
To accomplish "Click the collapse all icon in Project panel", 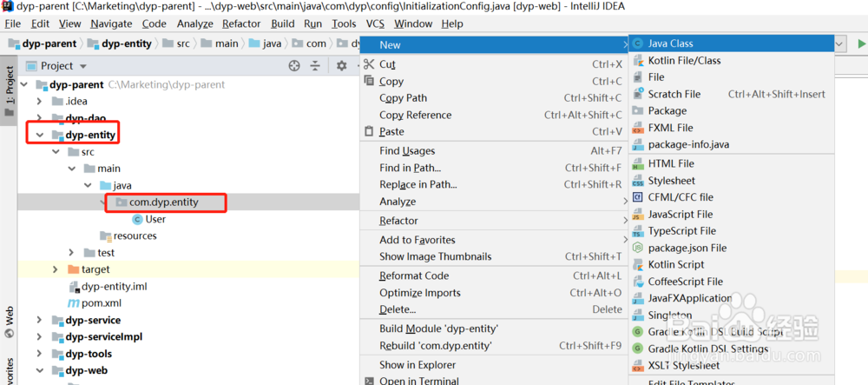I will 316,66.
